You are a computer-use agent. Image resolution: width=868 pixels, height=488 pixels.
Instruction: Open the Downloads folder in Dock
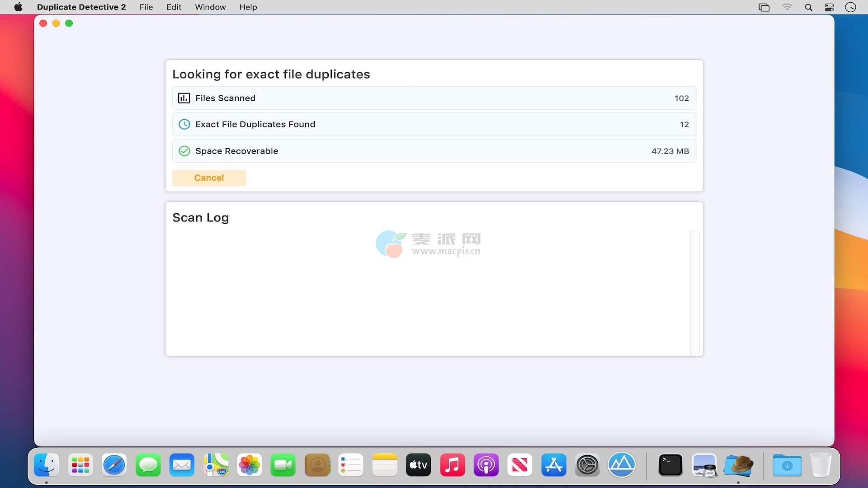click(787, 465)
